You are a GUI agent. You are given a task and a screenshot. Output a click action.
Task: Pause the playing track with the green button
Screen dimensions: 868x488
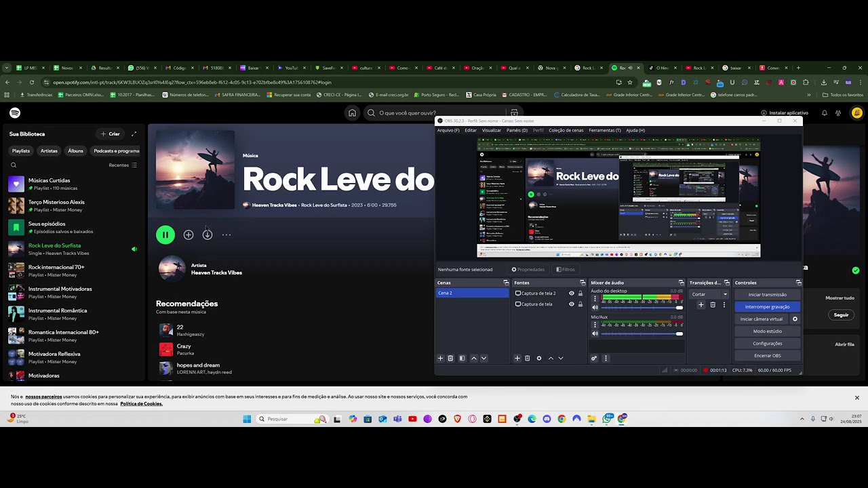pyautogui.click(x=165, y=235)
